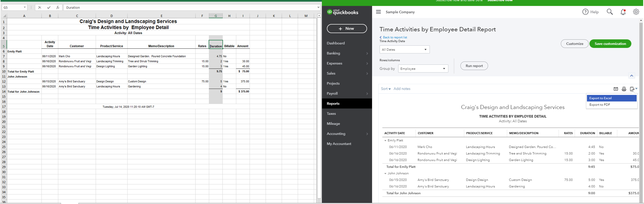Click the ACTIVITY DATE column header in report

coord(394,133)
